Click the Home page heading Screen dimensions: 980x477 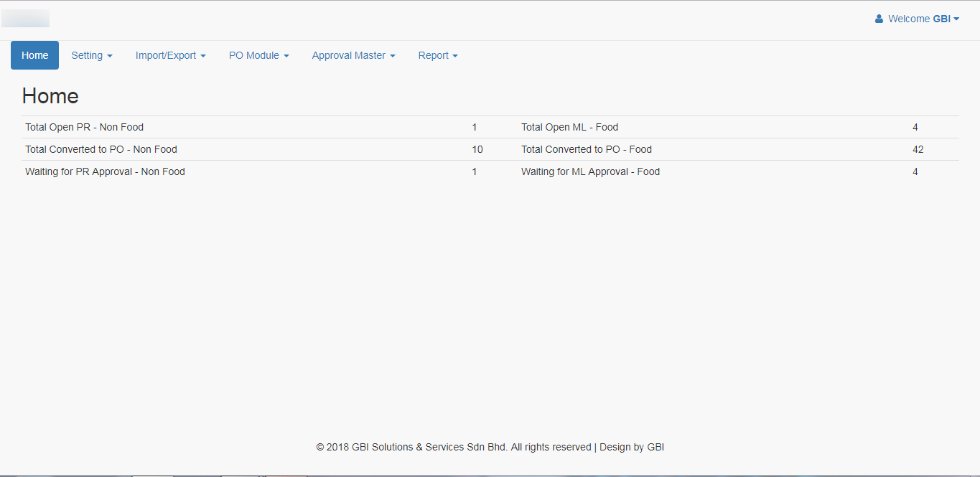[50, 96]
